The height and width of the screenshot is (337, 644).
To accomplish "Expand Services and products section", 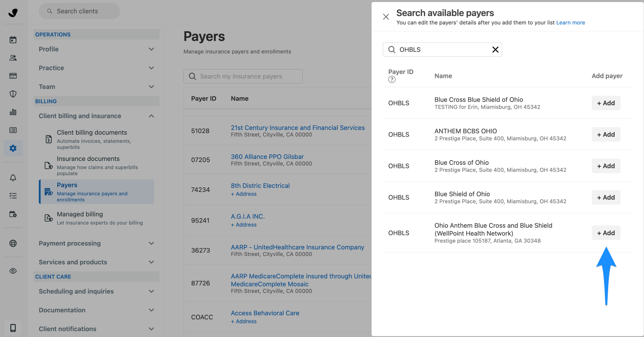I will pos(151,262).
